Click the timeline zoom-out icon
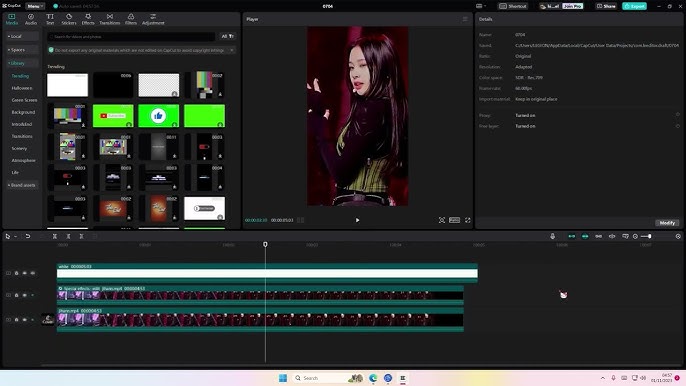 (635, 236)
